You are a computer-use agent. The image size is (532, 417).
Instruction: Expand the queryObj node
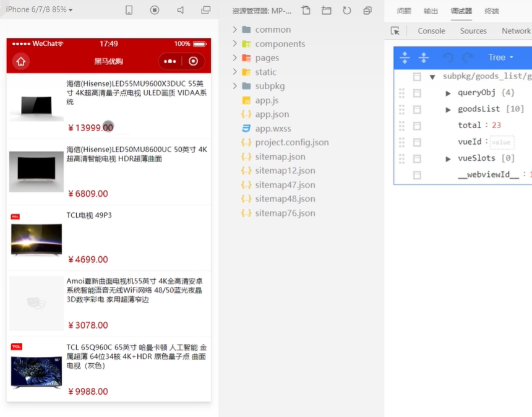click(448, 93)
